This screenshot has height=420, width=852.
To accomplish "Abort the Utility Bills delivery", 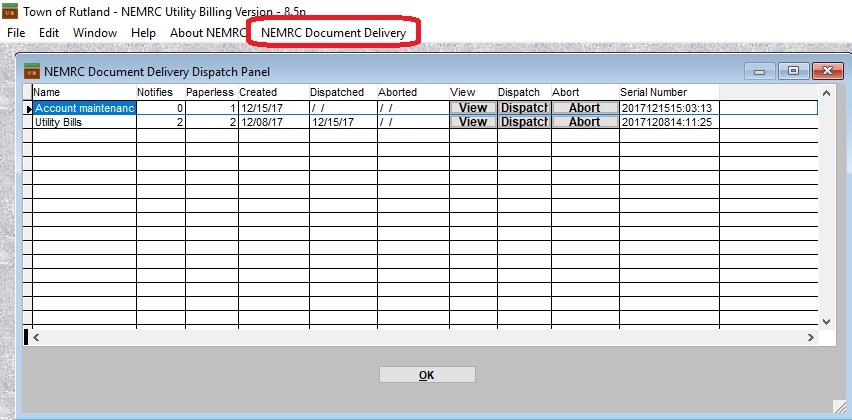I will 585,122.
